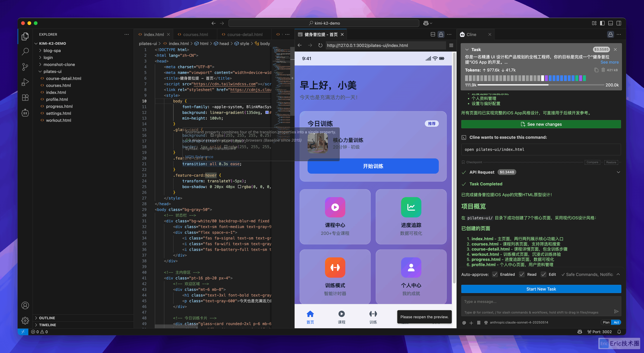Click the Restore checkpoint button
This screenshot has height=353, width=644.
611,162
